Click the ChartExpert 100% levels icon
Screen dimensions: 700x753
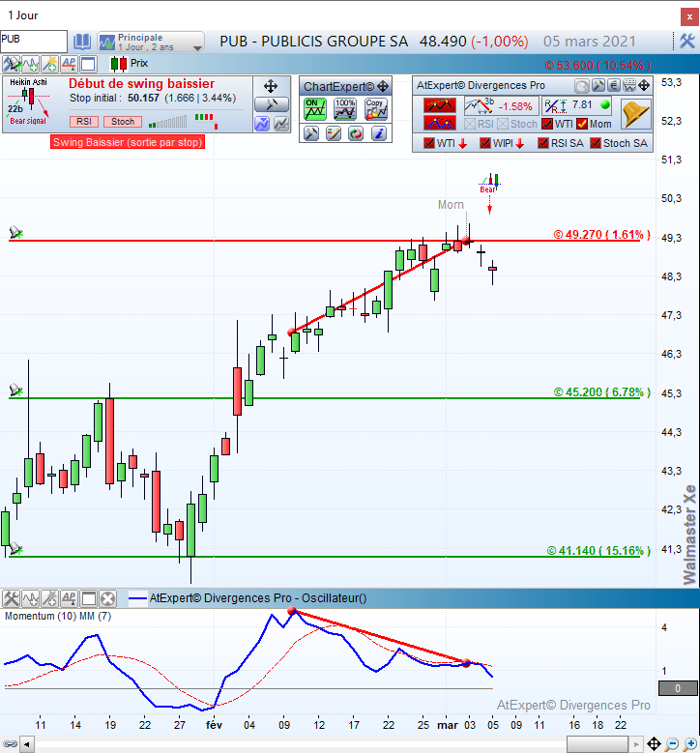click(345, 109)
